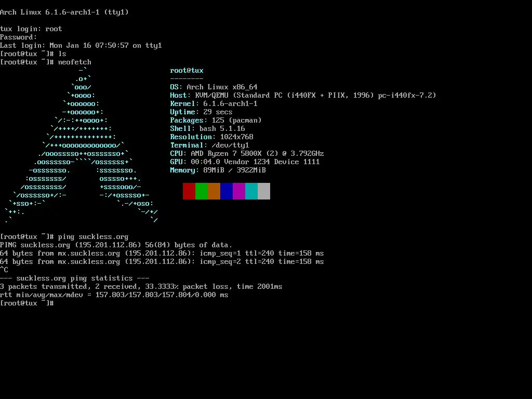Image resolution: width=532 pixels, height=399 pixels.
Task: Click the 'Memory: 89MiB / 3922MiB' line
Action: coord(218,170)
